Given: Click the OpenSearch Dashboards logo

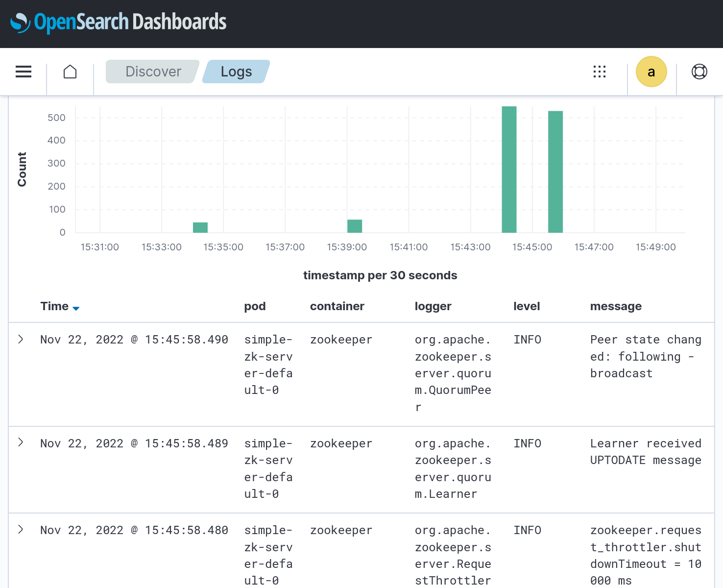Looking at the screenshot, I should point(118,22).
